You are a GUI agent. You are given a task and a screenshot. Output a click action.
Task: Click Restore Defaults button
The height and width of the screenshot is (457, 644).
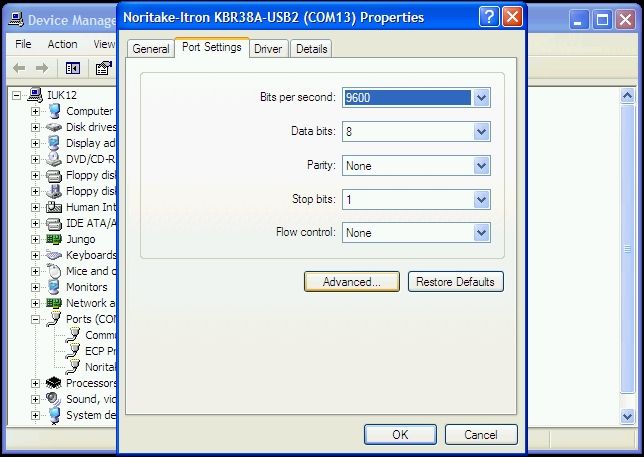(x=455, y=282)
